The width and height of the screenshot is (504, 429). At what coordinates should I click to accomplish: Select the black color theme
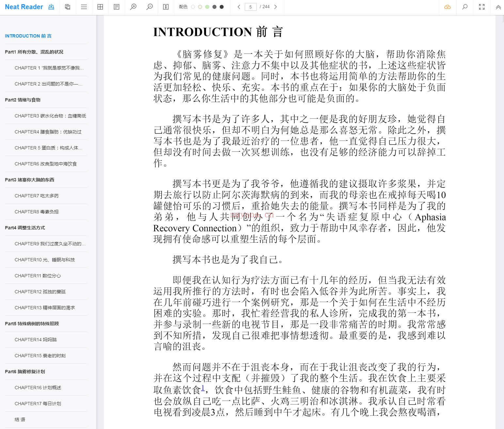(x=222, y=7)
